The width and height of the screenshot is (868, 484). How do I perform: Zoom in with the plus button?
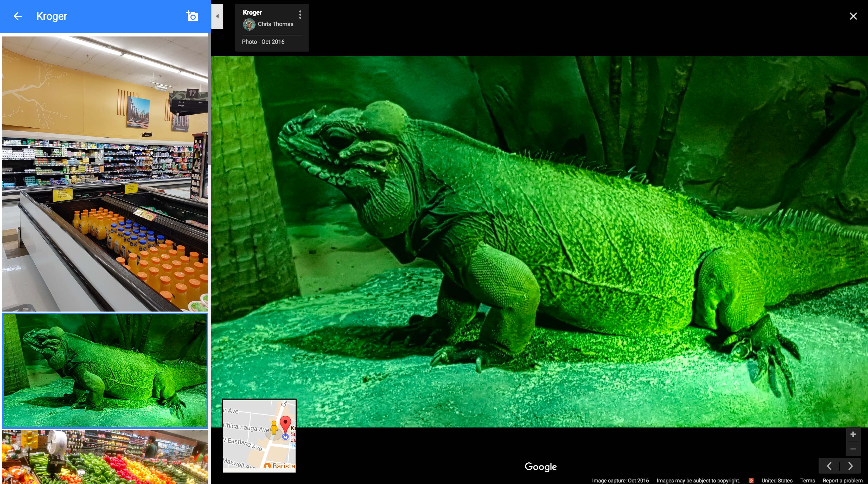(x=853, y=435)
